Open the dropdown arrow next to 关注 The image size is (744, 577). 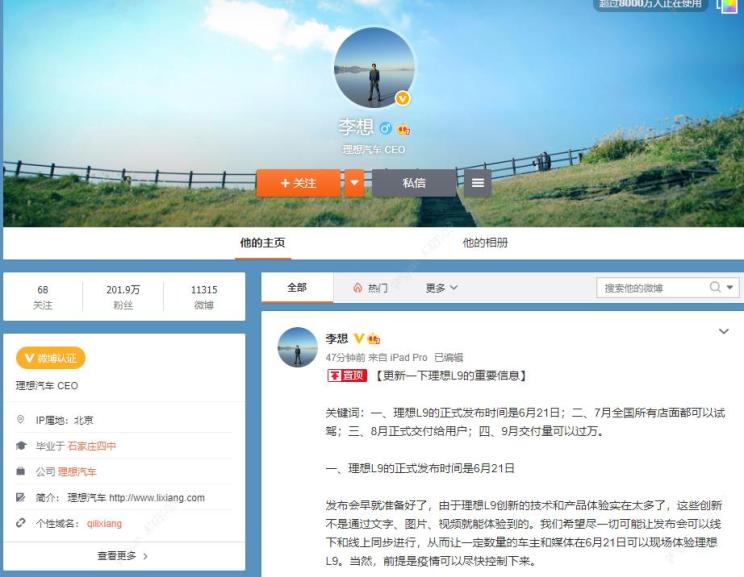coord(354,183)
